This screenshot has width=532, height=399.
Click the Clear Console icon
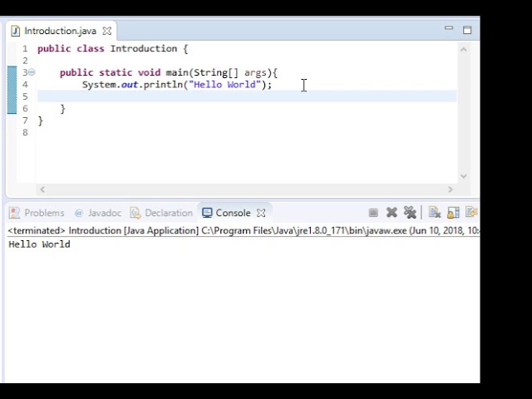(x=434, y=213)
